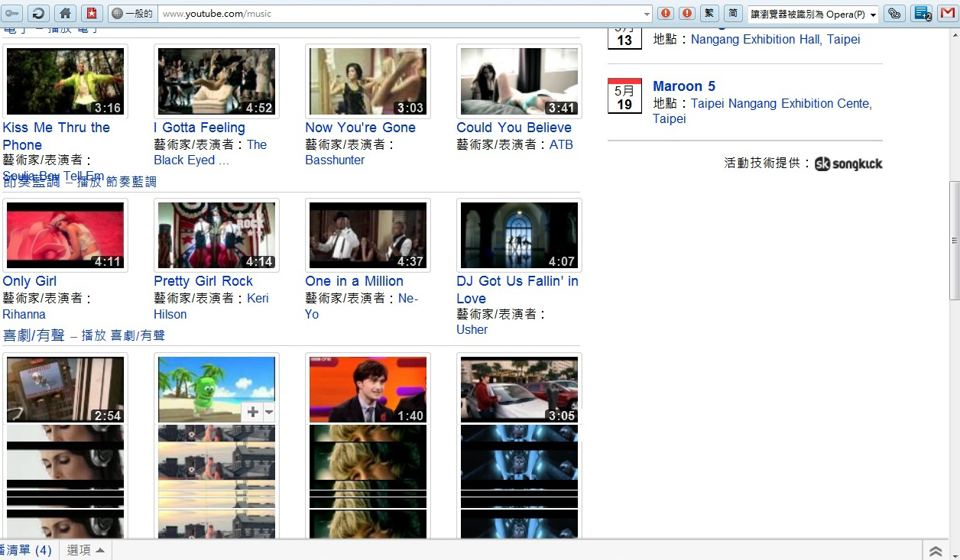960x560 pixels.
Task: Click the 5月 19 calendar date icon
Action: pyautogui.click(x=624, y=95)
